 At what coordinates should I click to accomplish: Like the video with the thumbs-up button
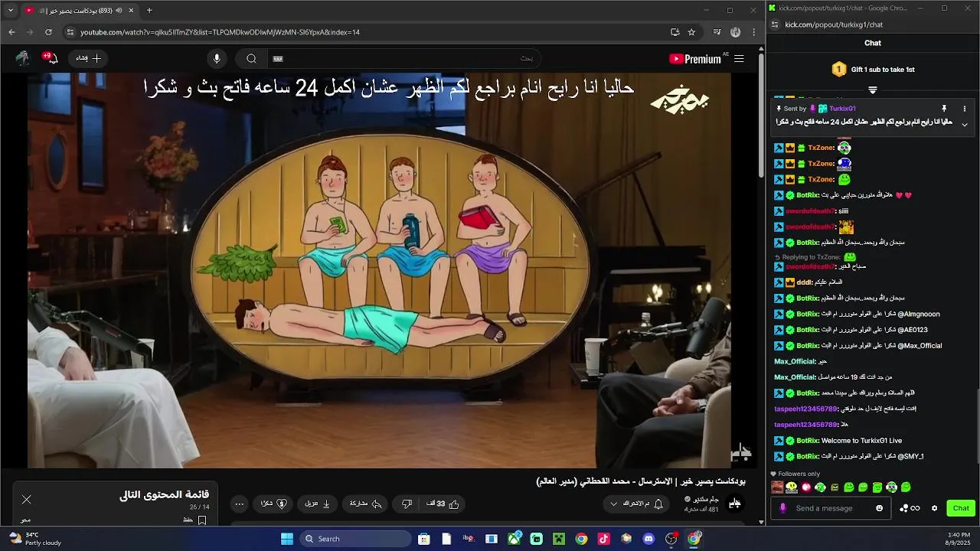[x=444, y=504]
